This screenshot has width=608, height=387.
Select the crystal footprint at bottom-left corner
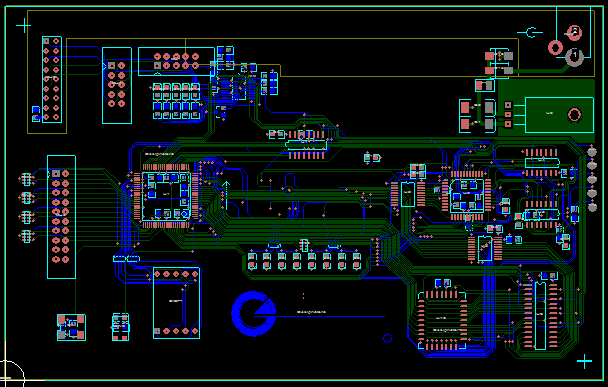pos(71,327)
